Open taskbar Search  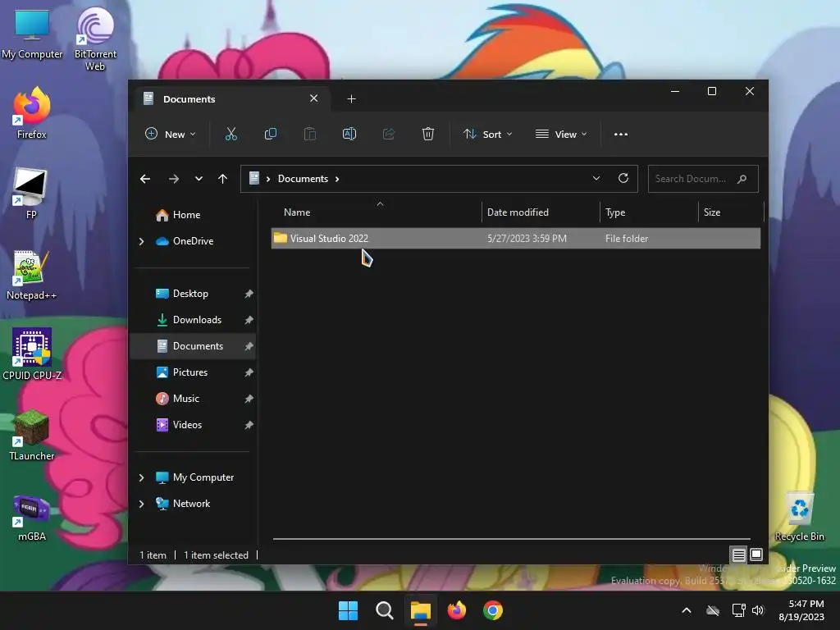tap(384, 610)
